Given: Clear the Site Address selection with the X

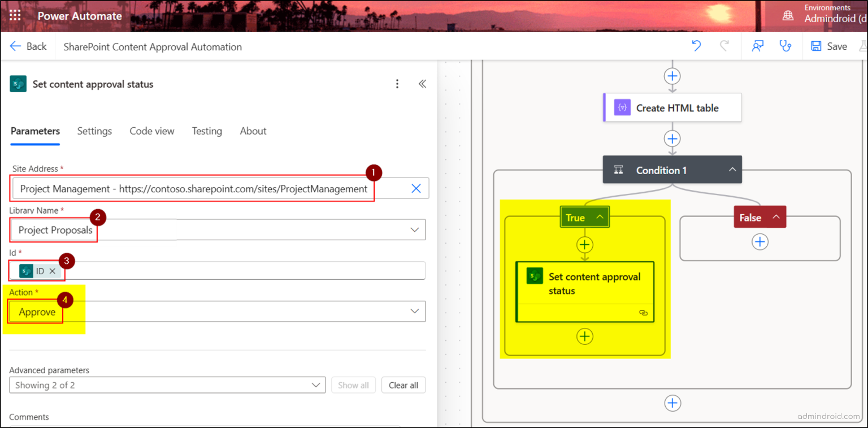Looking at the screenshot, I should (x=416, y=188).
